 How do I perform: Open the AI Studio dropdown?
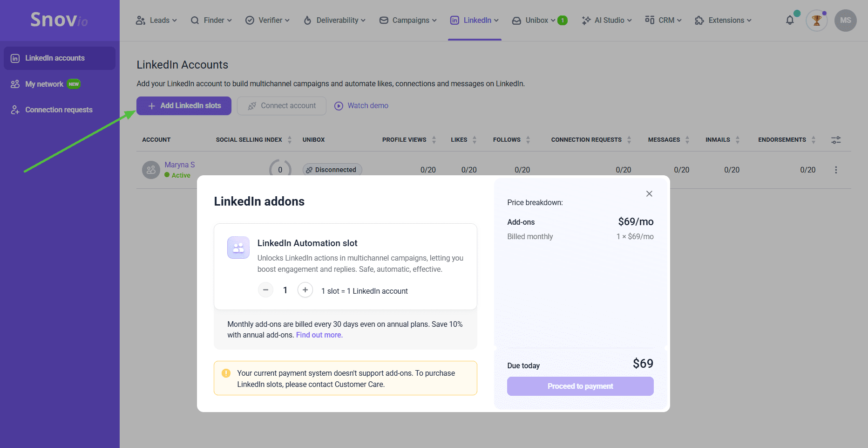(607, 21)
